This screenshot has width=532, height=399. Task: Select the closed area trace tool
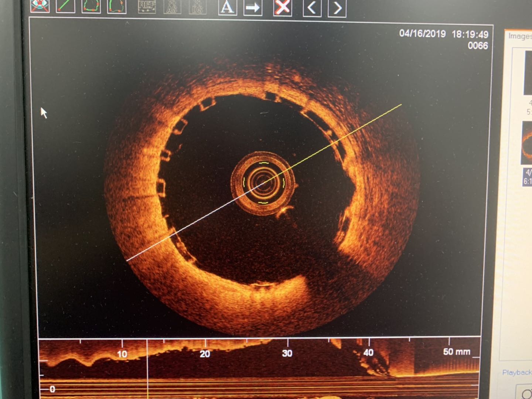(x=91, y=6)
